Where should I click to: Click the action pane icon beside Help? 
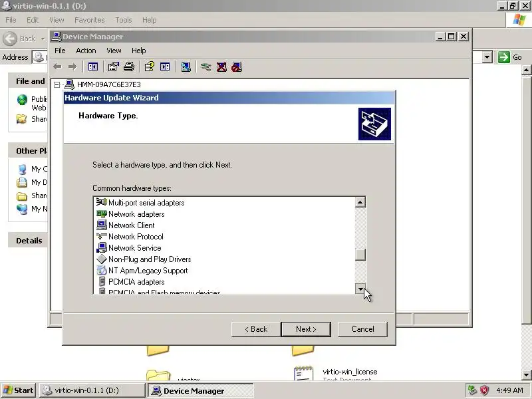tap(165, 67)
